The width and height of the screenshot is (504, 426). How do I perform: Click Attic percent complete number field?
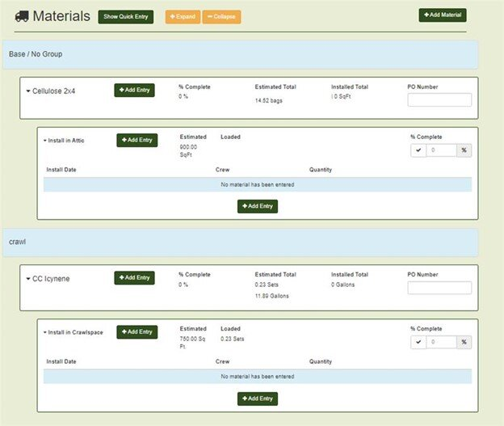click(441, 150)
